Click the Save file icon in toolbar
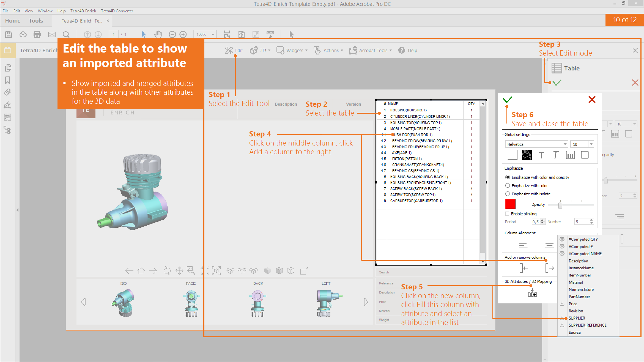This screenshot has width=644, height=362. (9, 34)
